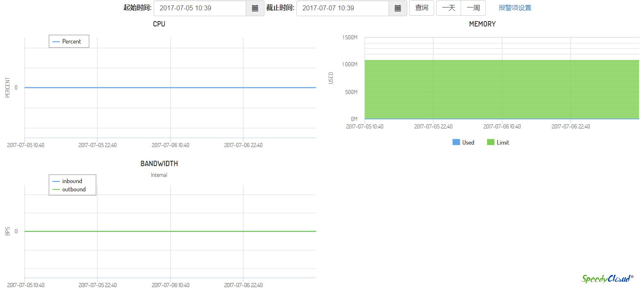
Task: Toggle the Used series in Memory legend
Action: coord(464,143)
